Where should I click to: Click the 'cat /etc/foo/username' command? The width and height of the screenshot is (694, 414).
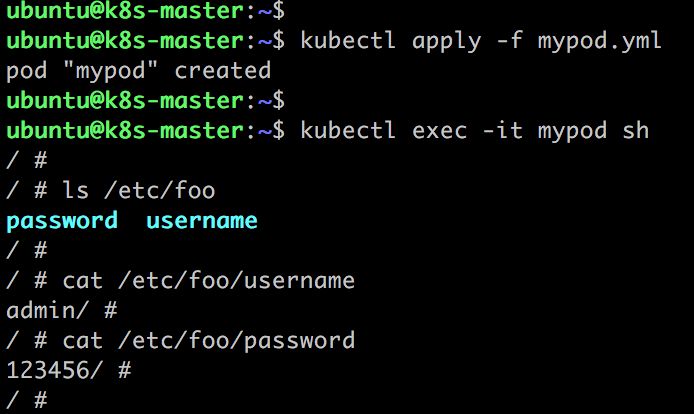208,281
